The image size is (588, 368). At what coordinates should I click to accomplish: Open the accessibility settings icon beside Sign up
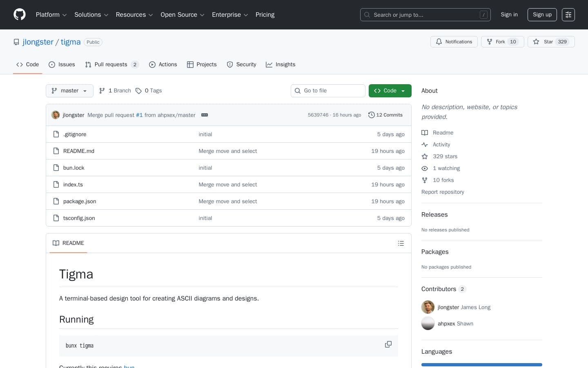[x=568, y=15]
